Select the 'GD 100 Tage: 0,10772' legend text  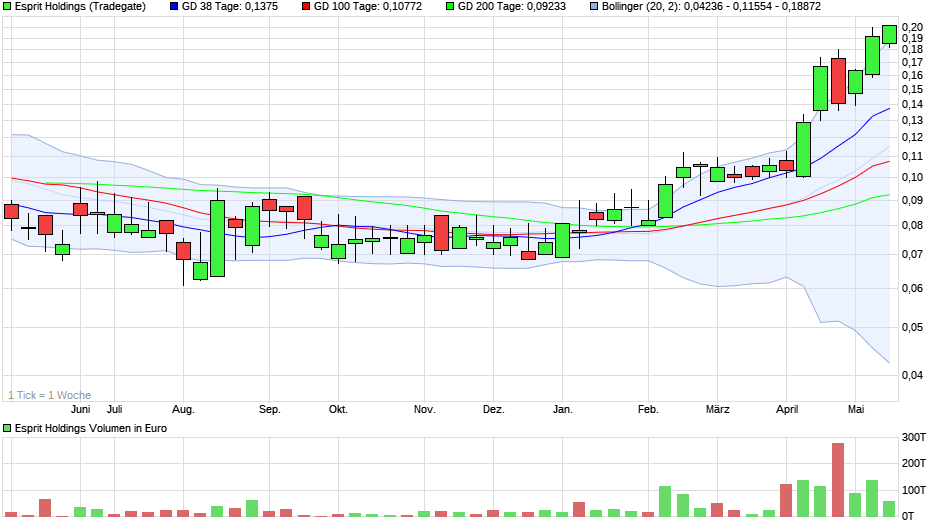[367, 7]
